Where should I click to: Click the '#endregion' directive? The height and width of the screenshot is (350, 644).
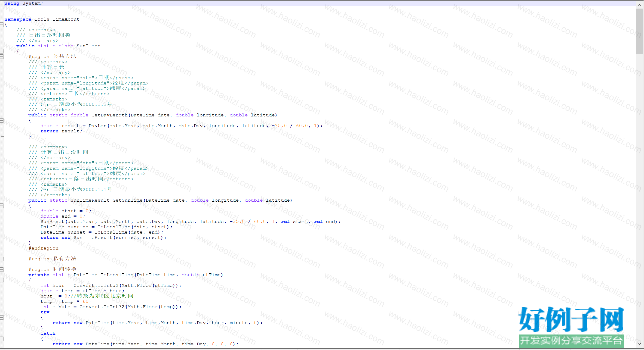[x=43, y=248]
